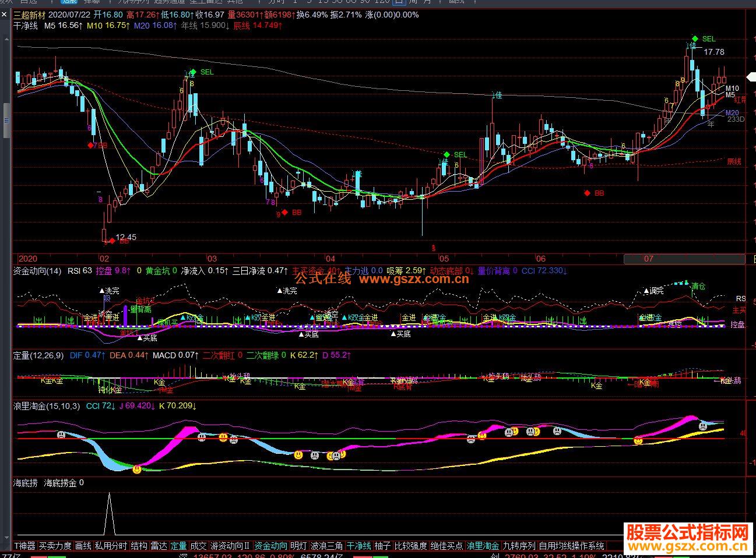
Task: Jump to the 03 month marker on timeline
Action: click(212, 259)
